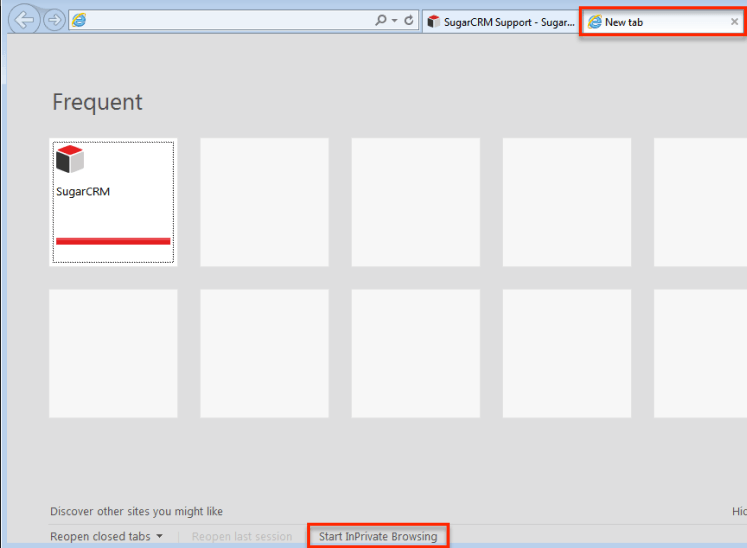Click the search magnifier icon in address bar
The height and width of the screenshot is (548, 747).
[x=381, y=20]
